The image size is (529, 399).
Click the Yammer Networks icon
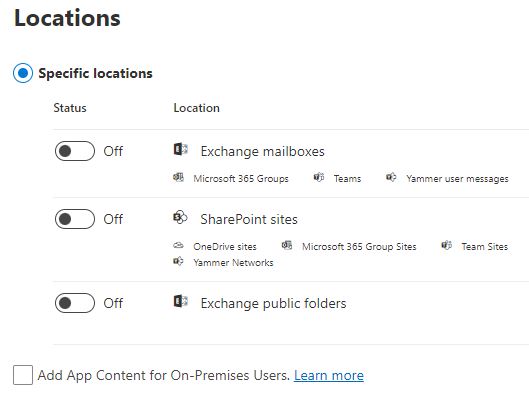pos(178,261)
